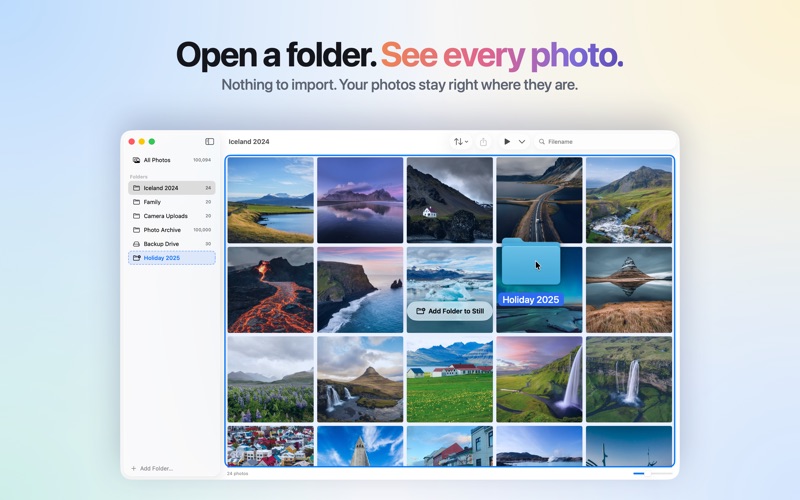Screen dimensions: 800x500
Task: Open the lava flow volcano photo
Action: 270,290
